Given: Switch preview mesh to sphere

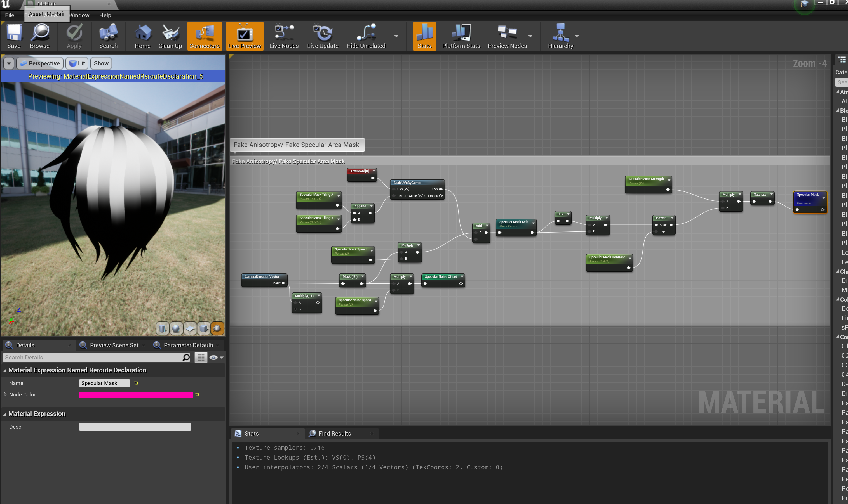Looking at the screenshot, I should point(176,328).
